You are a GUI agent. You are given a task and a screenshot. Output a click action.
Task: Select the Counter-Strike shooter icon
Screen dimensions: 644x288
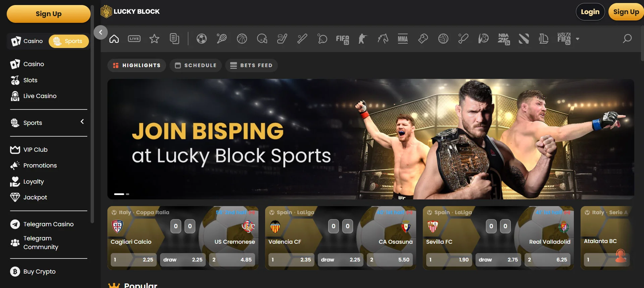[362, 39]
